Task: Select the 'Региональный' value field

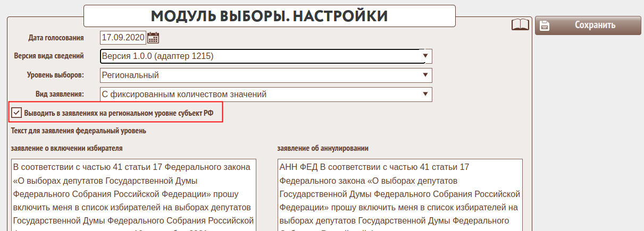Action: (261, 75)
